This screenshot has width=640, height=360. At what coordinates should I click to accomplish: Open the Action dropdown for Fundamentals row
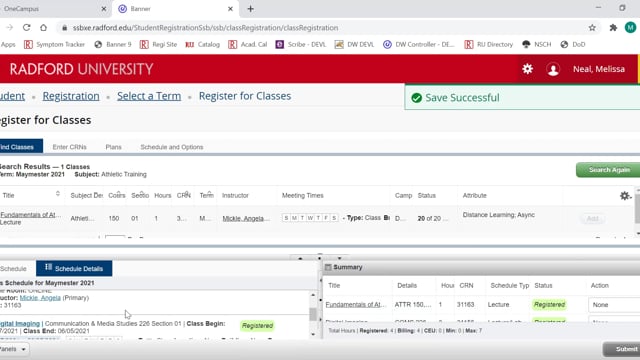point(613,305)
